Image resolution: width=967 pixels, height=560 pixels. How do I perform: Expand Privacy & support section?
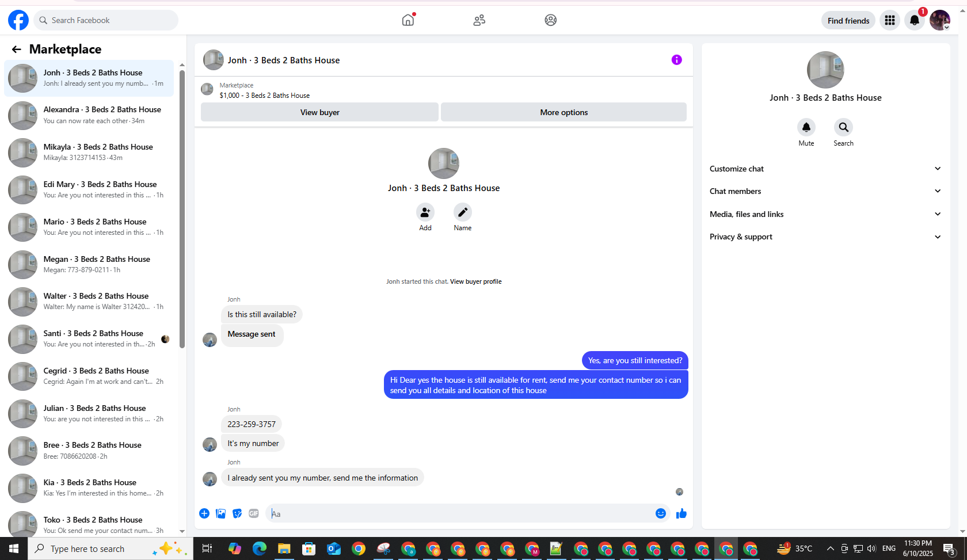825,237
